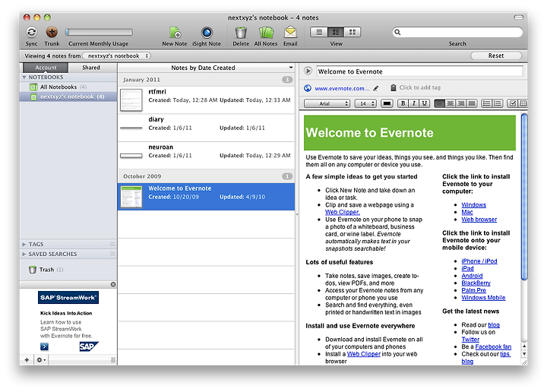Viewport: 547px width, 392px height.
Task: Center align text in editor toolbar
Action: pos(451,103)
